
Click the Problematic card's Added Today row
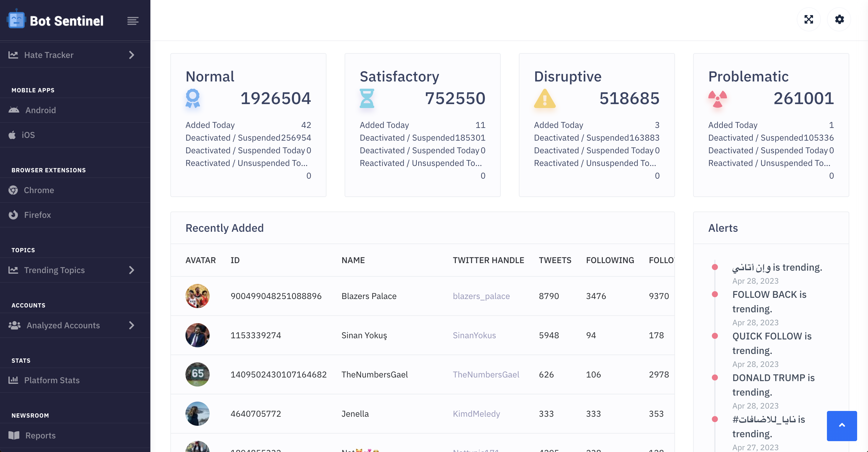tap(771, 125)
